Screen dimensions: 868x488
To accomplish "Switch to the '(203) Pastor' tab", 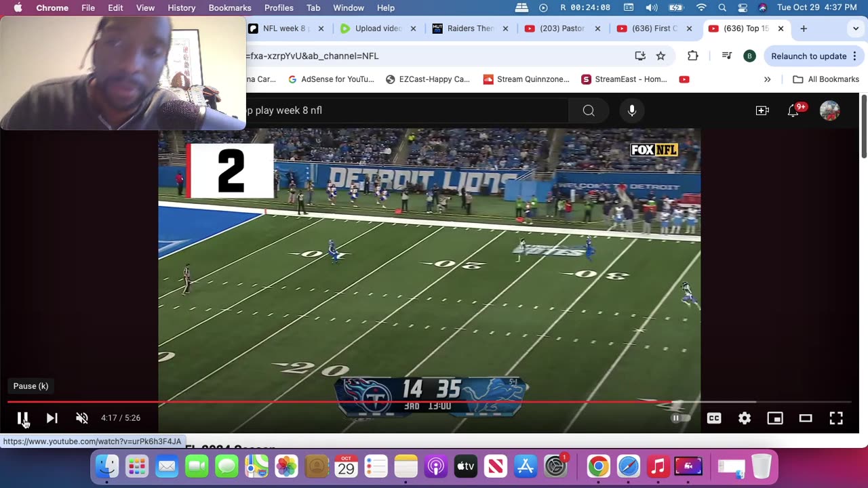I will (x=562, y=28).
